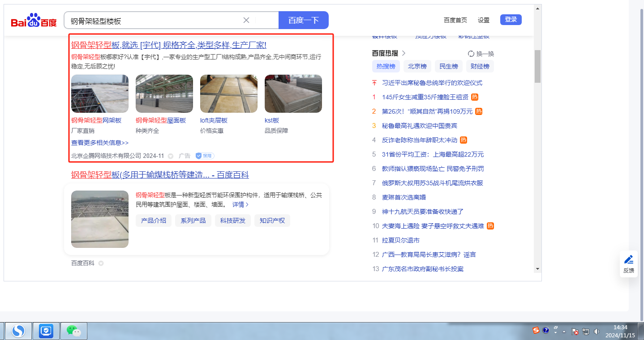The width and height of the screenshot is (644, 340).
Task: Open the 系列产品 section tag
Action: pos(193,221)
